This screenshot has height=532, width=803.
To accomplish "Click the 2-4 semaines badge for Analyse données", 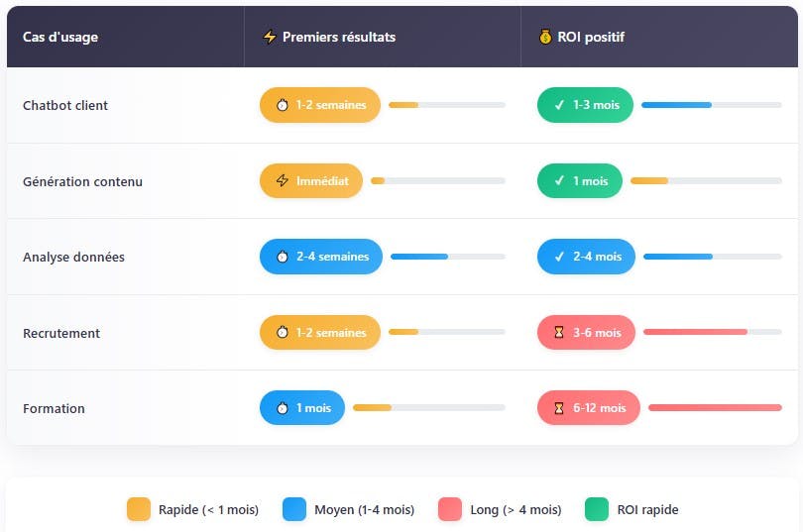I will coord(320,257).
